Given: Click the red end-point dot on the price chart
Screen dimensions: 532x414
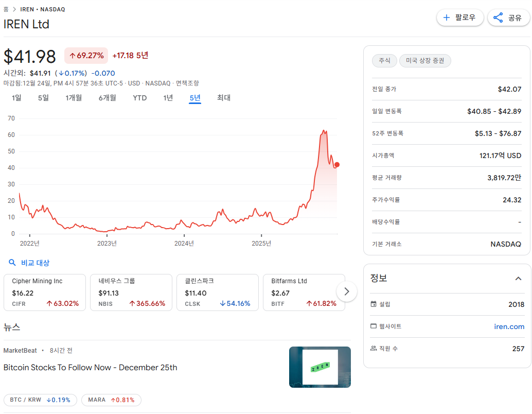Looking at the screenshot, I should [337, 165].
